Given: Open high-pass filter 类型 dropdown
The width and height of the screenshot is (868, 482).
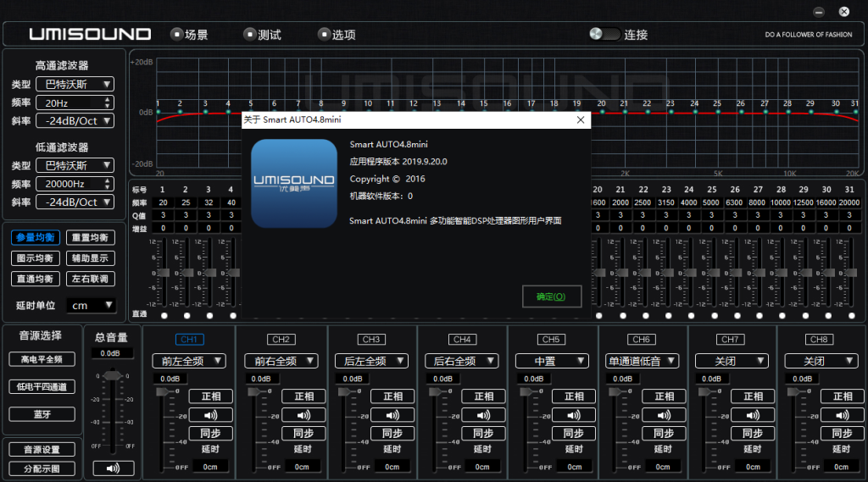Looking at the screenshot, I should tap(75, 84).
